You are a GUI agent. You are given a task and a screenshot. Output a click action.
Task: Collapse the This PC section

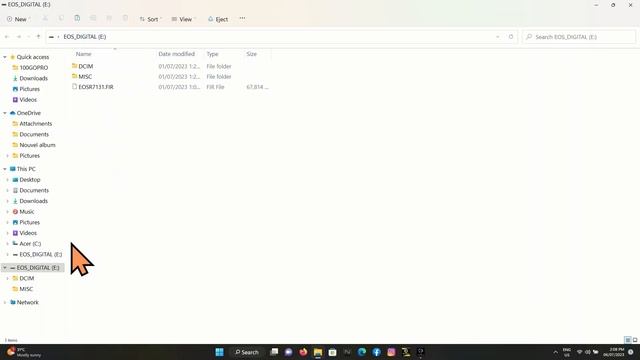[5, 169]
